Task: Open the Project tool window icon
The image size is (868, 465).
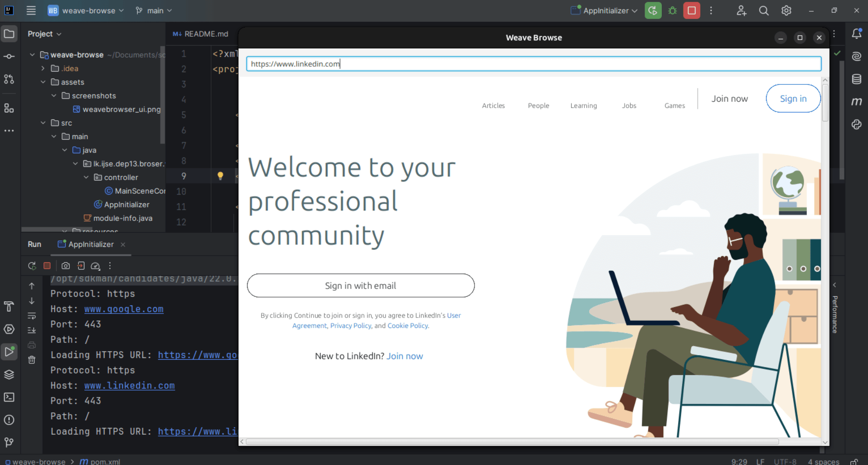Action: pos(9,34)
